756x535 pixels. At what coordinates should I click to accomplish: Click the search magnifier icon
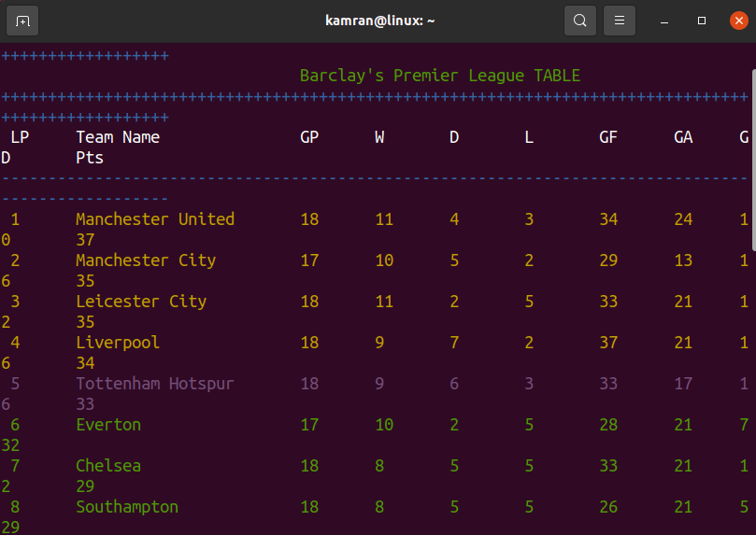tap(580, 21)
